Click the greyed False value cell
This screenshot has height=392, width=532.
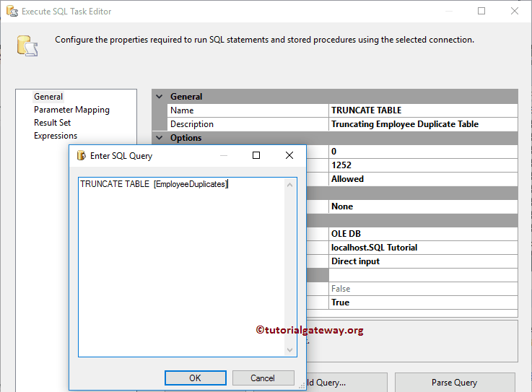point(423,289)
